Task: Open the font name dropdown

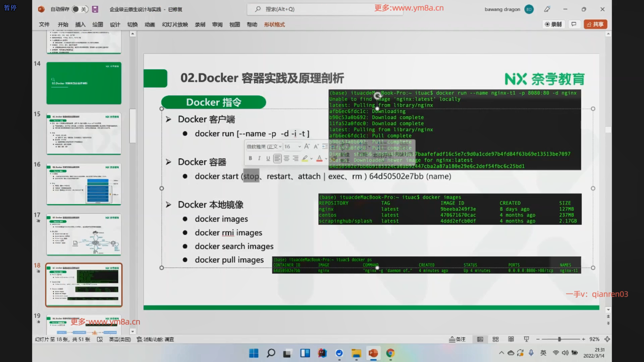Action: tap(280, 146)
